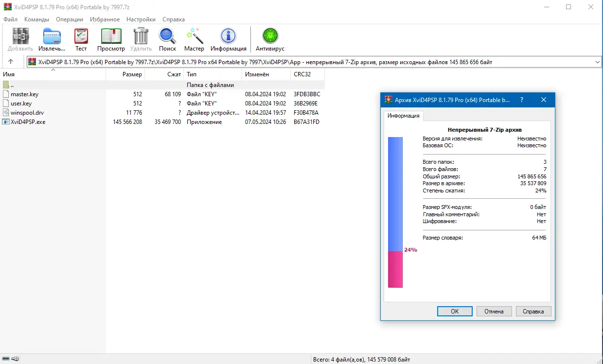Viewport: 603px width, 364px height.
Task: Navigate up one folder level
Action: coord(11,61)
